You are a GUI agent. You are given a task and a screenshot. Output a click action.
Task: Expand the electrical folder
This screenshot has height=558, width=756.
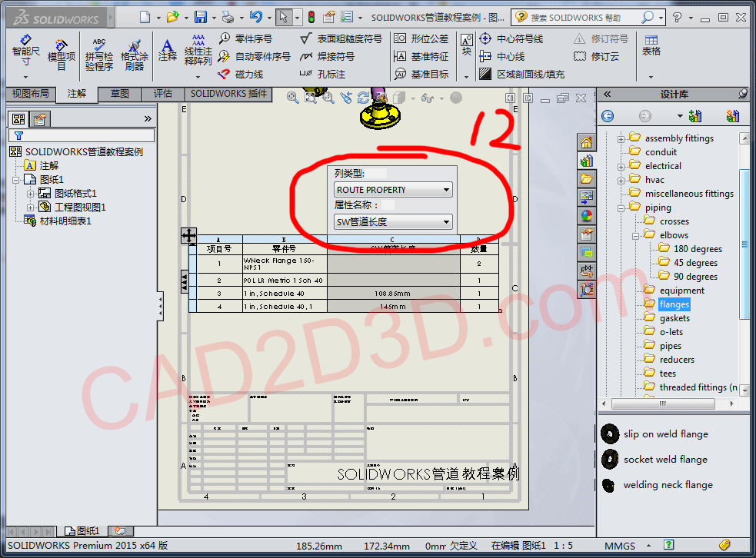pos(621,167)
